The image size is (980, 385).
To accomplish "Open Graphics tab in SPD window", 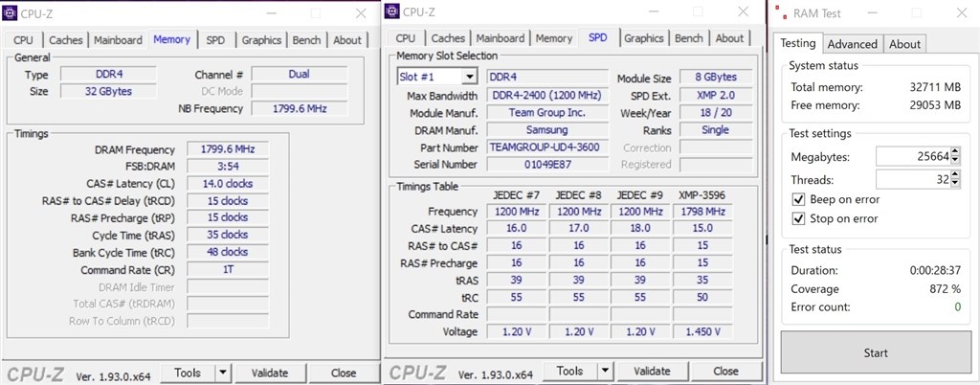I will pos(644,38).
